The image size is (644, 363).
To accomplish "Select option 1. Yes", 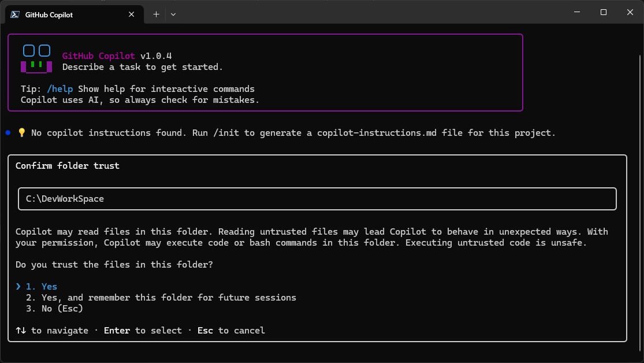I will [42, 287].
